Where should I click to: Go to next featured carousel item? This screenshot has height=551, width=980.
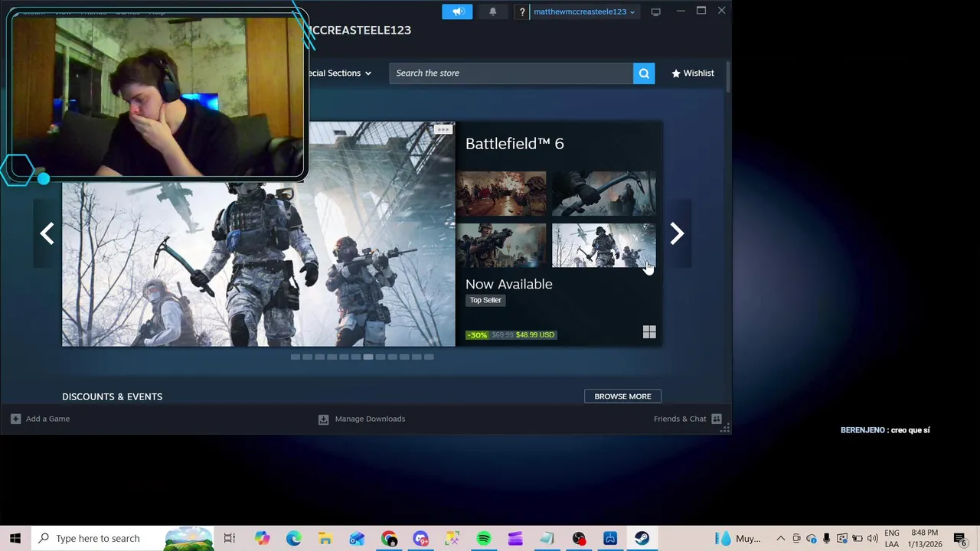677,234
